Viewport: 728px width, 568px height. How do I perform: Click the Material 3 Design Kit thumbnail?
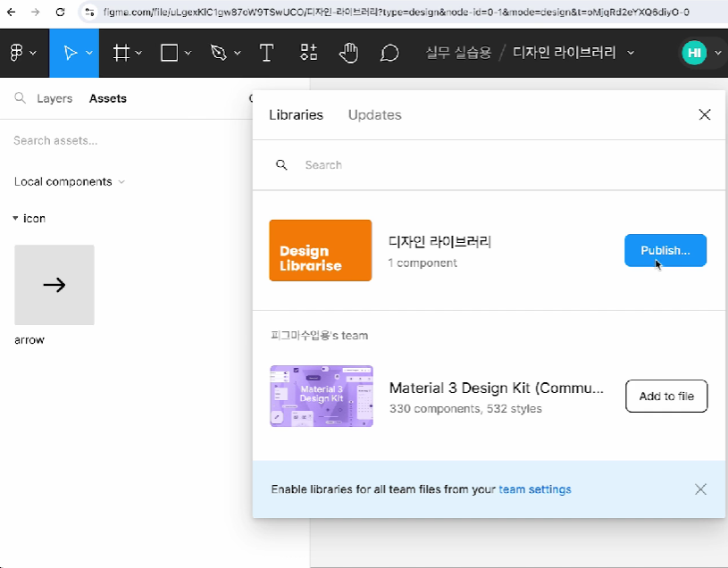click(322, 396)
